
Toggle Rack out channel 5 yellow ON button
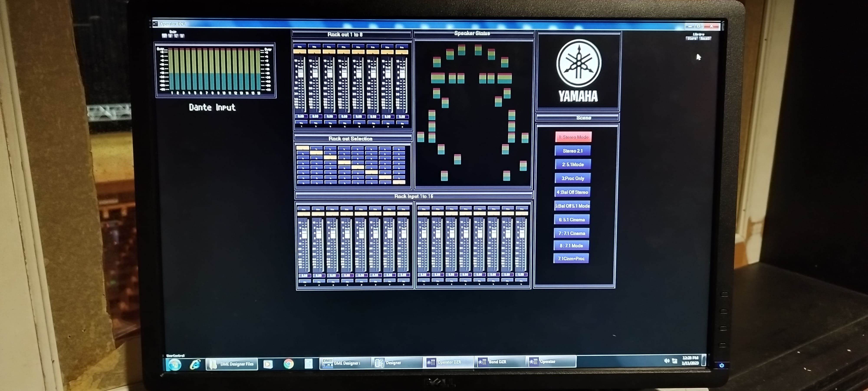358,52
